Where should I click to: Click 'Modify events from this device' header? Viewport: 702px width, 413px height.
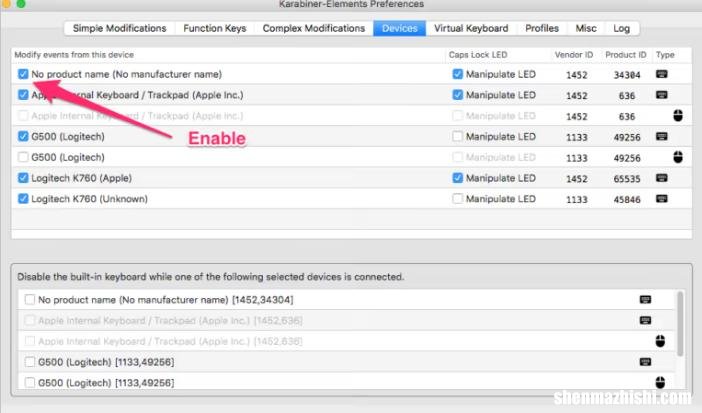[74, 55]
